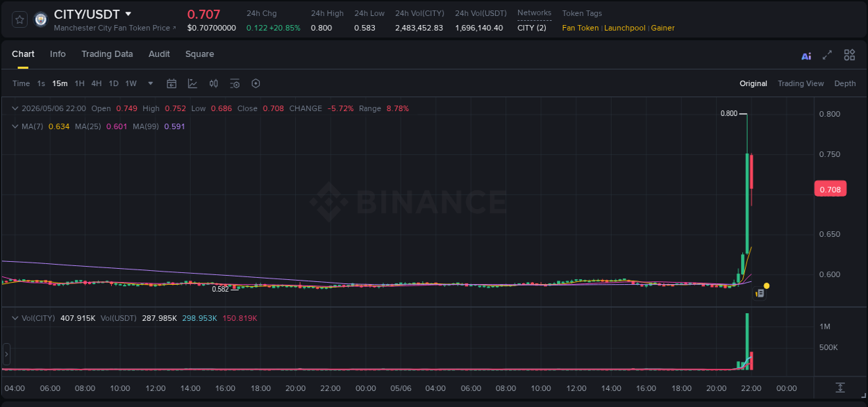
Task: Click the 05/06 date on time axis
Action: pos(401,388)
